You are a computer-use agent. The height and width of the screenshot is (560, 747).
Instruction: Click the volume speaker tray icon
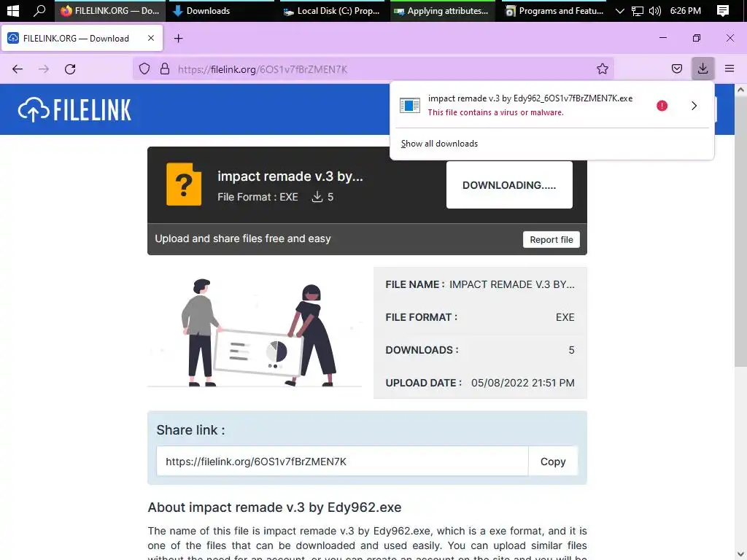655,10
